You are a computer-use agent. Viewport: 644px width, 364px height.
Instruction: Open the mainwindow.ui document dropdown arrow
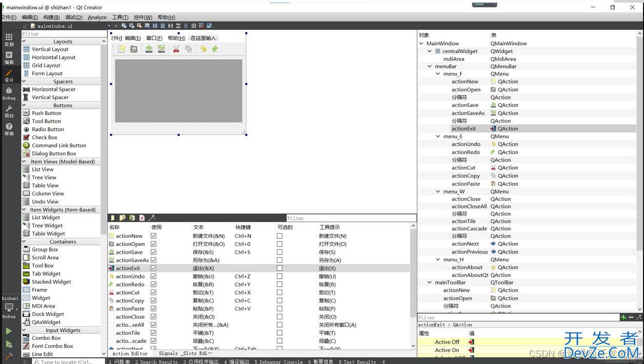pyautogui.click(x=109, y=26)
